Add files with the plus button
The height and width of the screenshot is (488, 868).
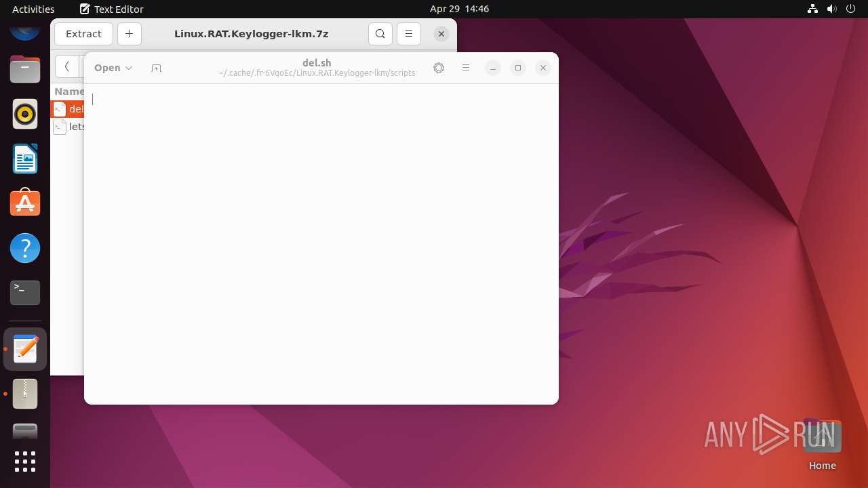click(x=129, y=34)
